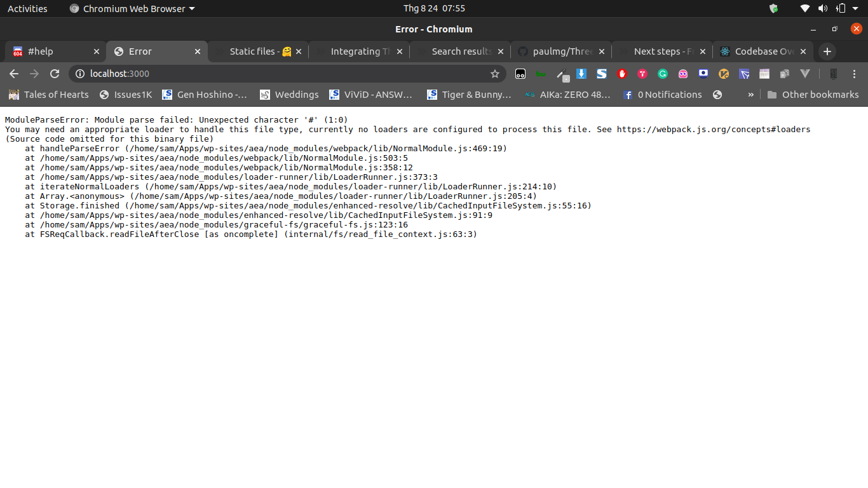Open the Chromium three-dot menu
Image resolution: width=868 pixels, height=488 pixels.
point(854,74)
